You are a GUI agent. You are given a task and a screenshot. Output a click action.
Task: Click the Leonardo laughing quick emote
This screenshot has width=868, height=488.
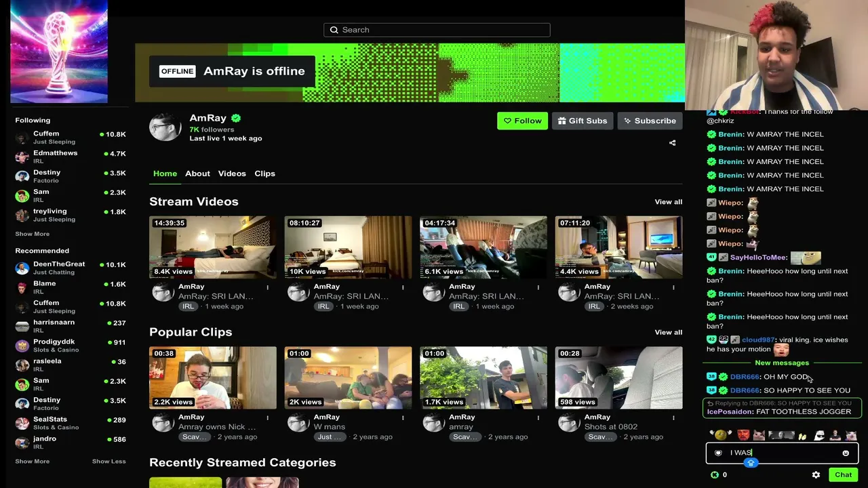click(743, 435)
